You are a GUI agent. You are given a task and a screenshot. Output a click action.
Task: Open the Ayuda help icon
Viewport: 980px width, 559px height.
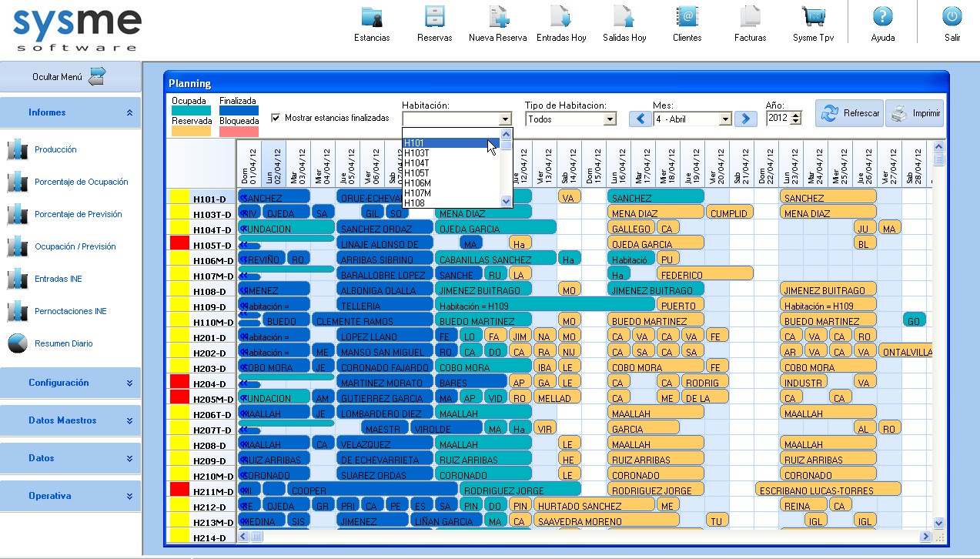[882, 17]
